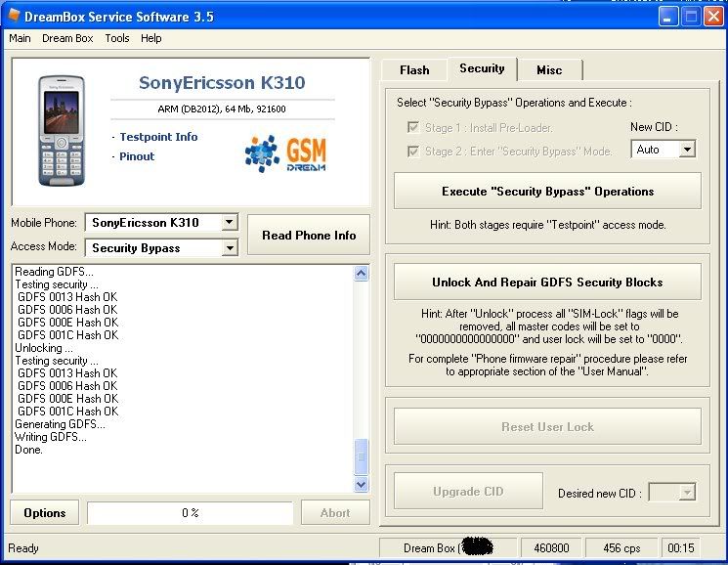Open the Dream Box menu
728x565 pixels.
(x=67, y=38)
